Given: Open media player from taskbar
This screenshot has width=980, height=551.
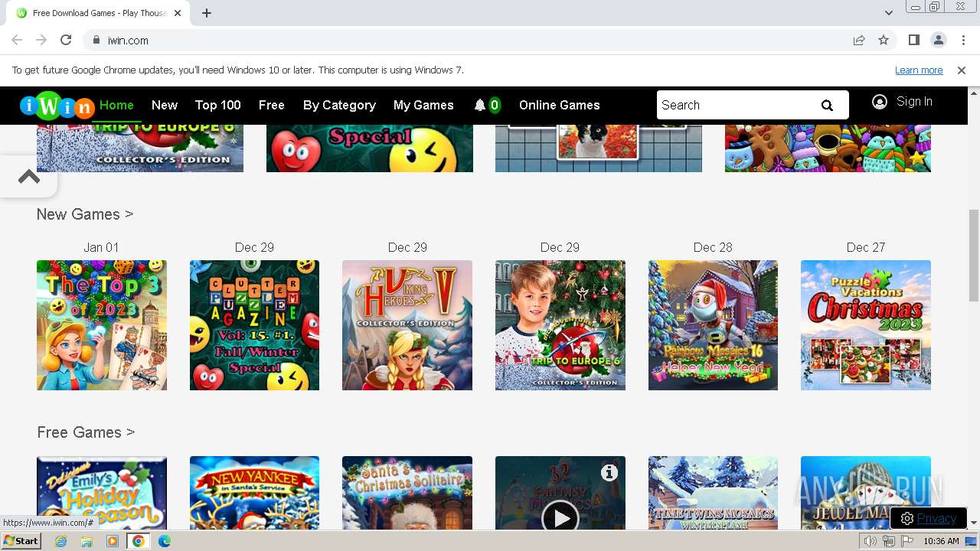Looking at the screenshot, I should click(x=113, y=541).
